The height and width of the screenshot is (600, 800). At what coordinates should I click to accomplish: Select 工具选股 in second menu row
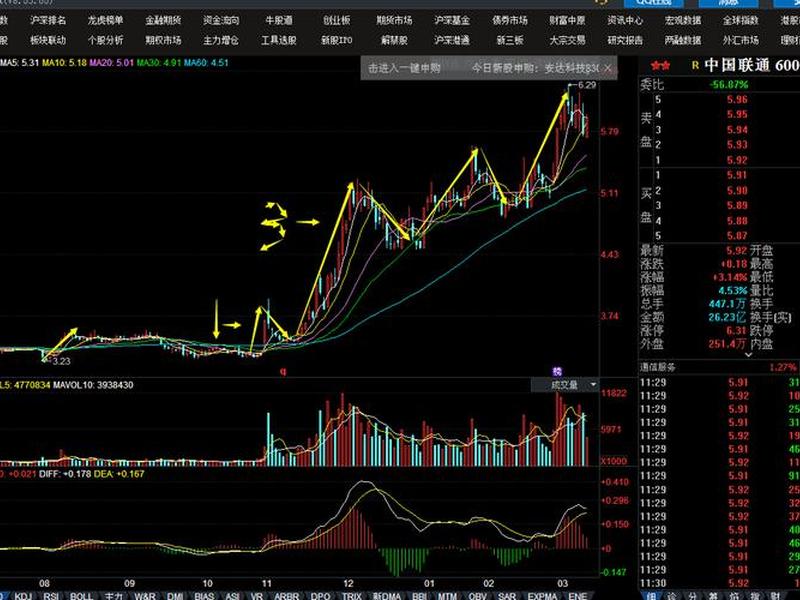coord(279,40)
